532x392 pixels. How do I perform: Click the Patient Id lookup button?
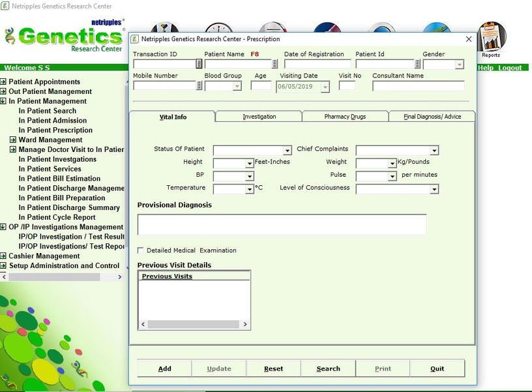coord(418,64)
